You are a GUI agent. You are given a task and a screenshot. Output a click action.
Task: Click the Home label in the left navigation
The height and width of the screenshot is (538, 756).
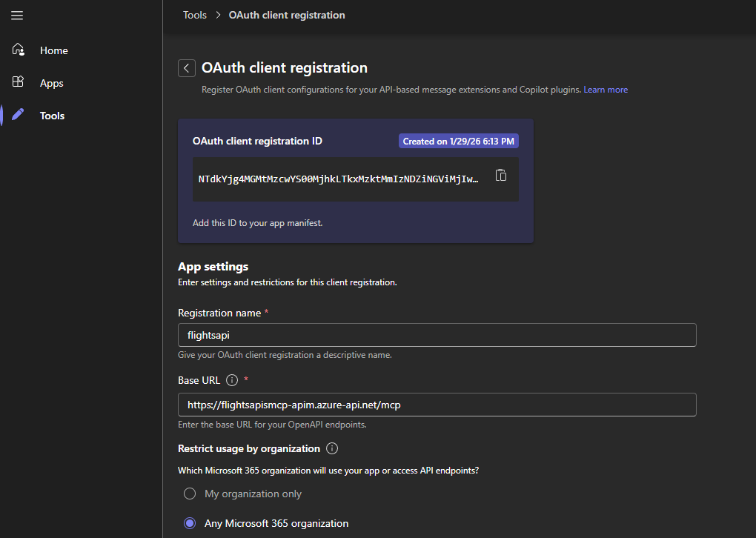click(x=53, y=50)
